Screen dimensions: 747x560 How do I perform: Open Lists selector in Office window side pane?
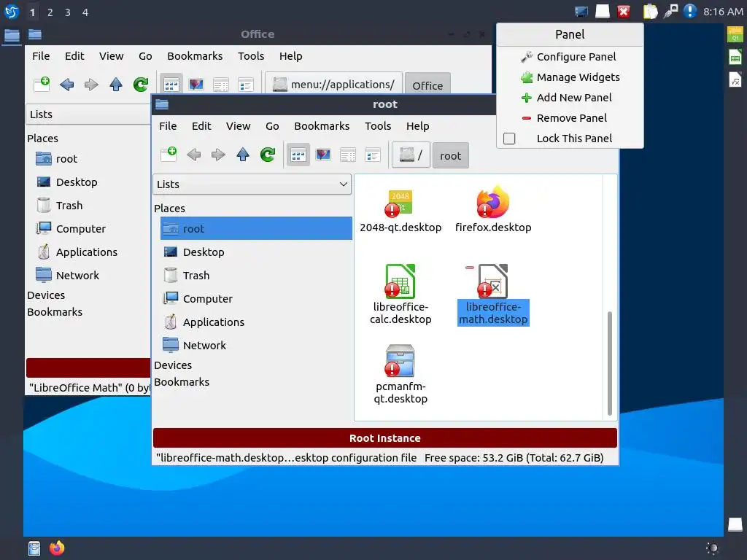(88, 114)
